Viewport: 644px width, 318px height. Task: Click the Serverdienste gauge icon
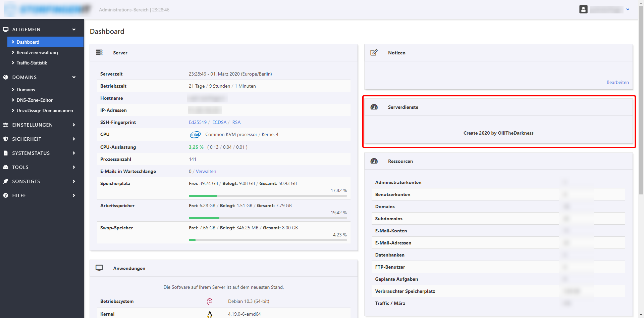tap(374, 107)
